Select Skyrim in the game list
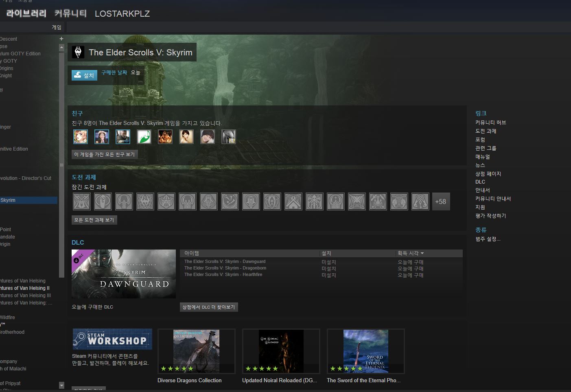The width and height of the screenshot is (571, 392). coord(28,200)
